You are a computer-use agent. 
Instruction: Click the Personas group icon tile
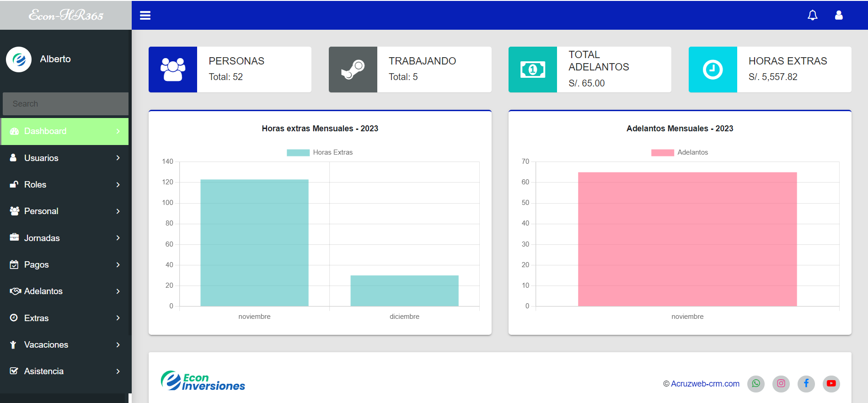pyautogui.click(x=173, y=70)
